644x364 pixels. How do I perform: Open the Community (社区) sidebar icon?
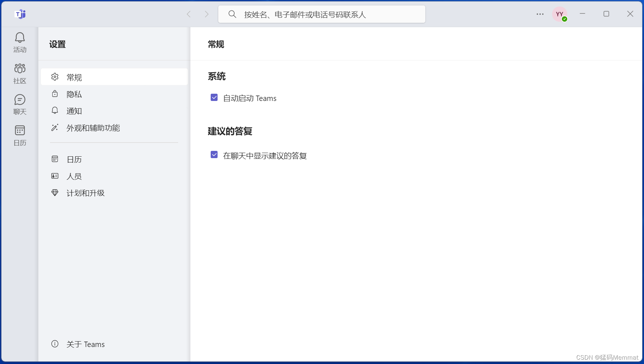pos(20,74)
